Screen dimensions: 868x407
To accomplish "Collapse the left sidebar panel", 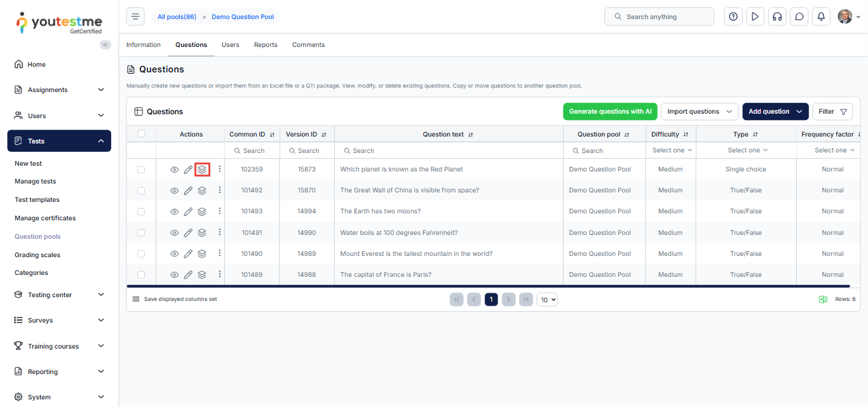I will (x=105, y=44).
